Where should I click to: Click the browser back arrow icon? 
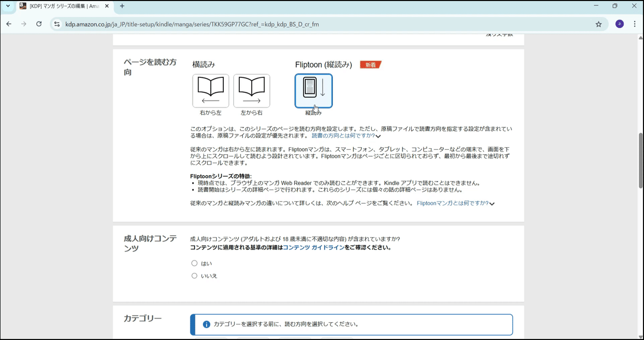coord(9,24)
